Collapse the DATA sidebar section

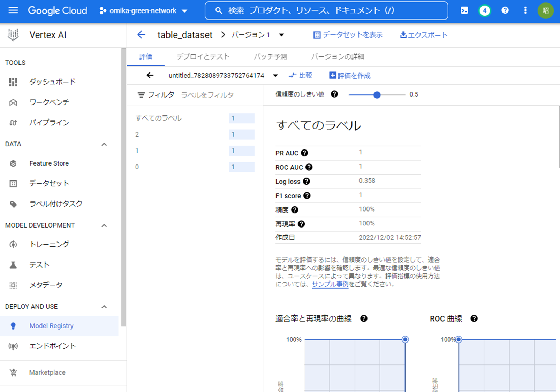104,144
